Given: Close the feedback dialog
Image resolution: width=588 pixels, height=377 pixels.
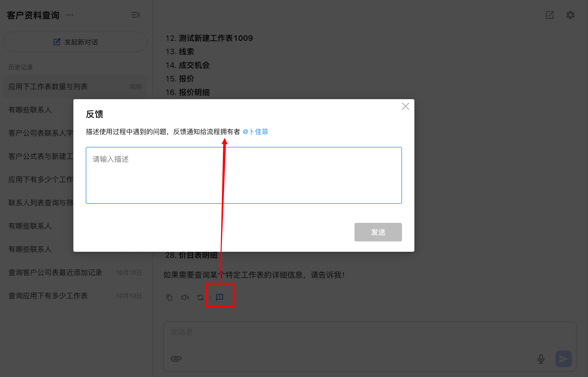Looking at the screenshot, I should tap(405, 106).
